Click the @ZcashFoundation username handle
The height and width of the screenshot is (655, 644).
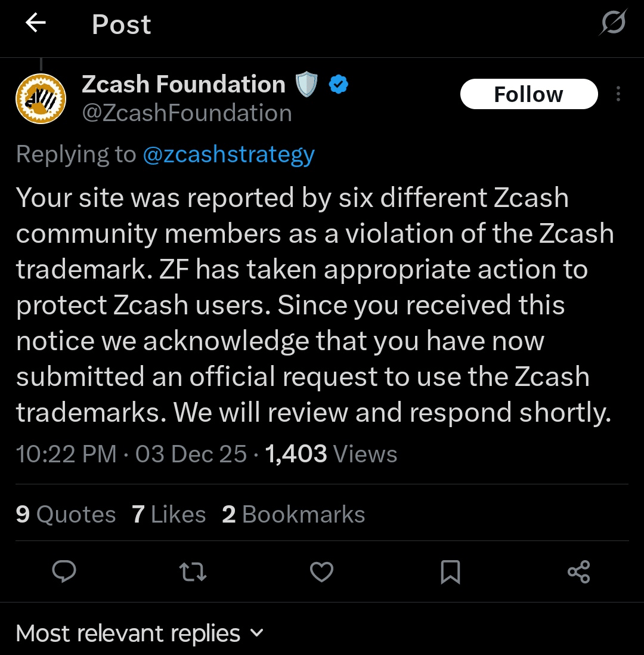coord(187,113)
